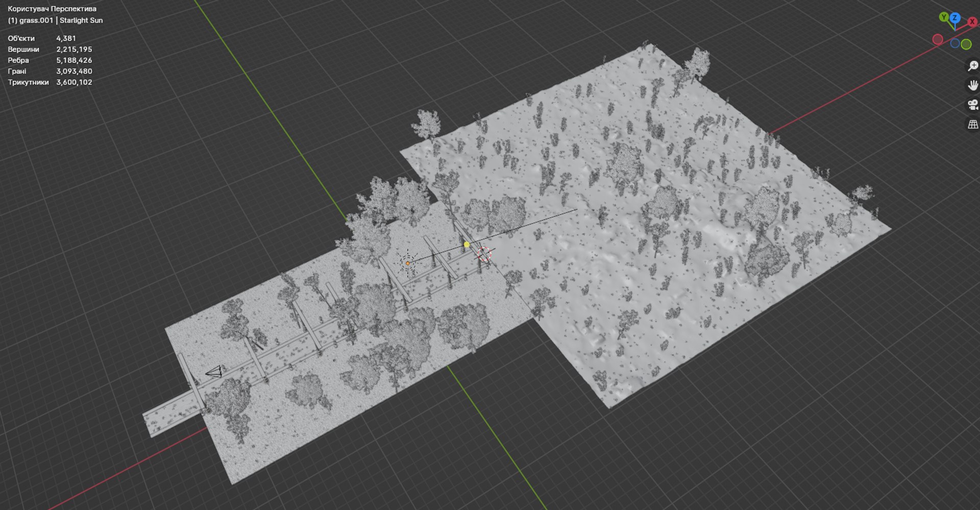Click the negative Y green circle on the gizmo
This screenshot has width=980, height=510.
tap(966, 44)
